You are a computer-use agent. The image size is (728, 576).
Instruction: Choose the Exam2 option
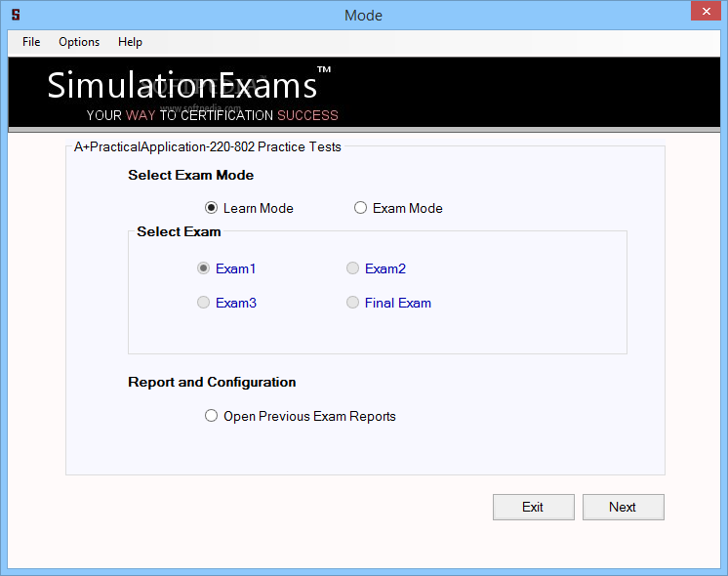376,268
